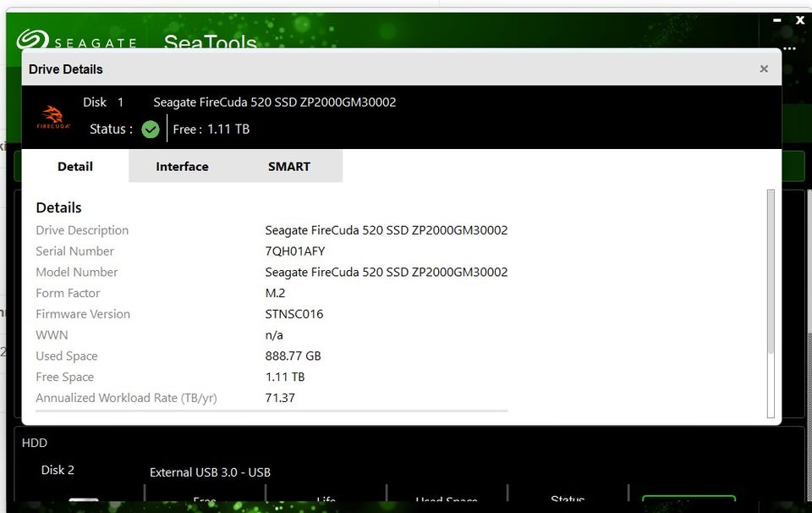Switch to the Interface tab

[183, 166]
